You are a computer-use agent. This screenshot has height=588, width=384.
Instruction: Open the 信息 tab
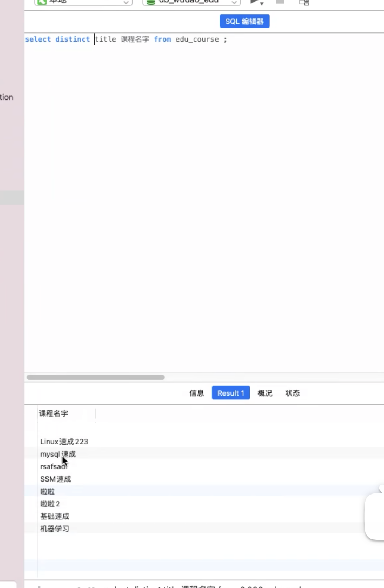point(197,393)
